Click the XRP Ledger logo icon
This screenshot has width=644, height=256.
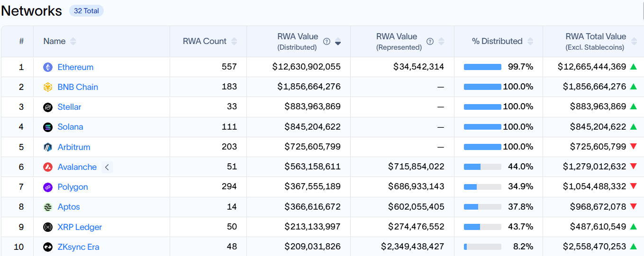click(x=48, y=227)
